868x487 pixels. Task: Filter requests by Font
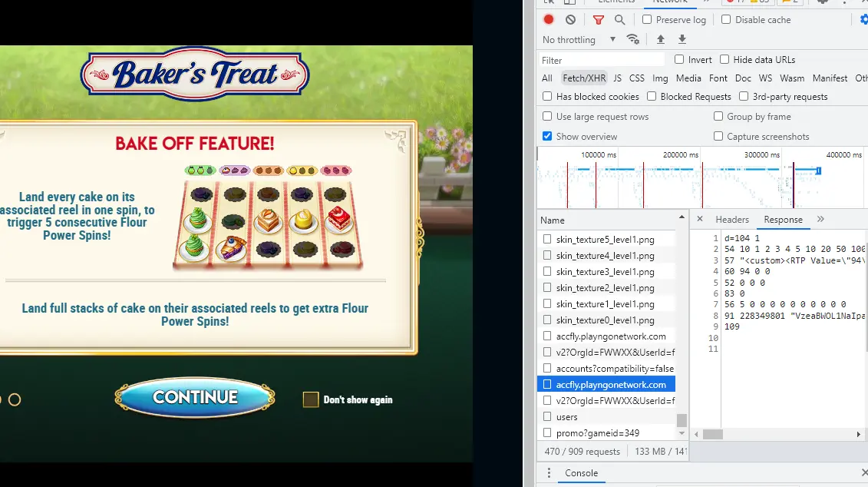[718, 78]
